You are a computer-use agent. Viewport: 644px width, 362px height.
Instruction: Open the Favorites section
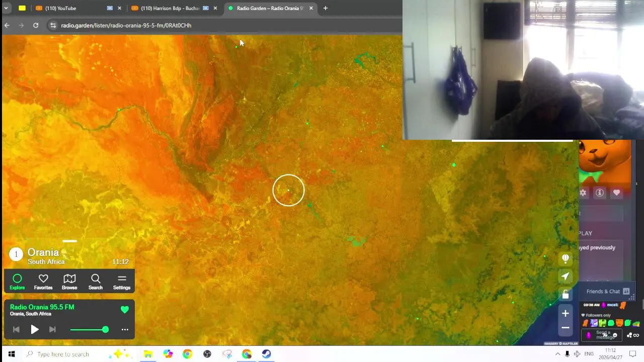(43, 282)
